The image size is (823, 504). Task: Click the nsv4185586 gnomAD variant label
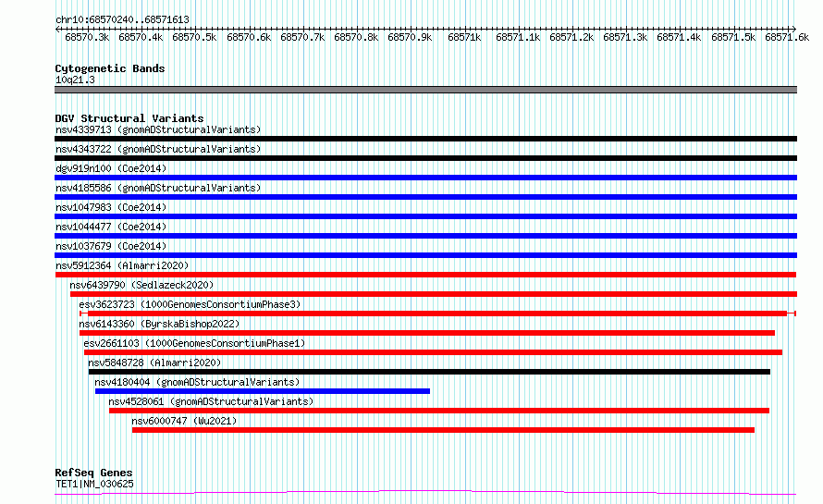click(x=158, y=188)
